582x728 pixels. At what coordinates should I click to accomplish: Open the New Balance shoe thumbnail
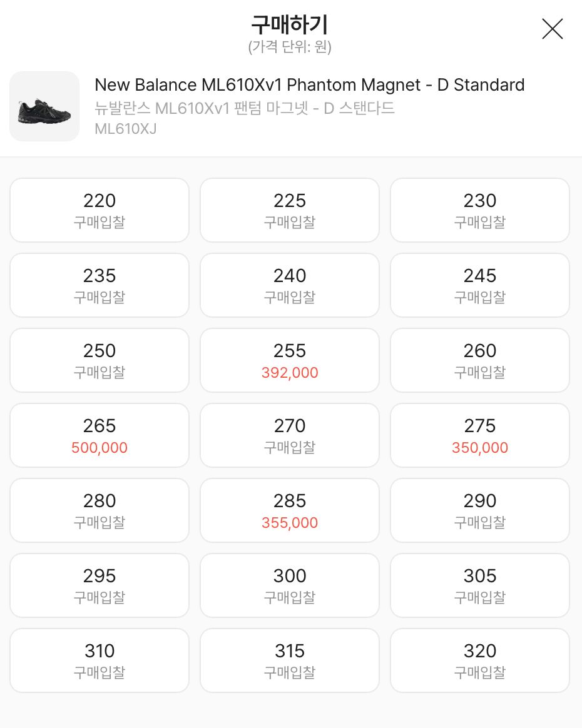44,106
